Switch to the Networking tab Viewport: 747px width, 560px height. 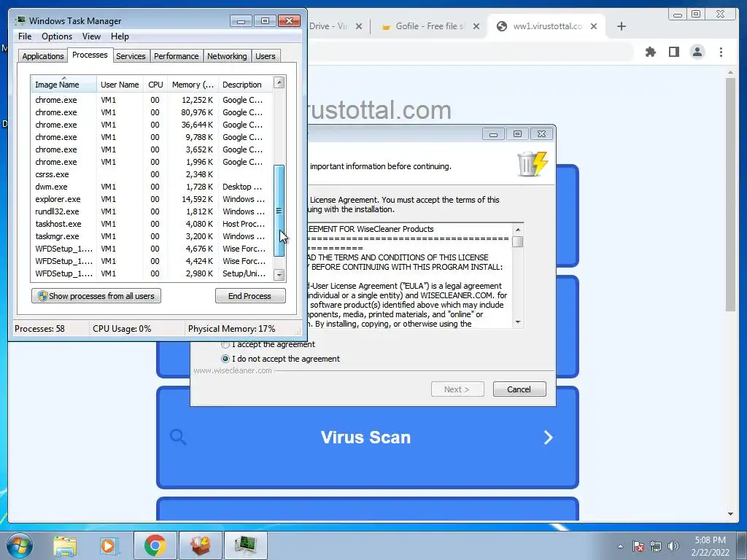click(227, 56)
